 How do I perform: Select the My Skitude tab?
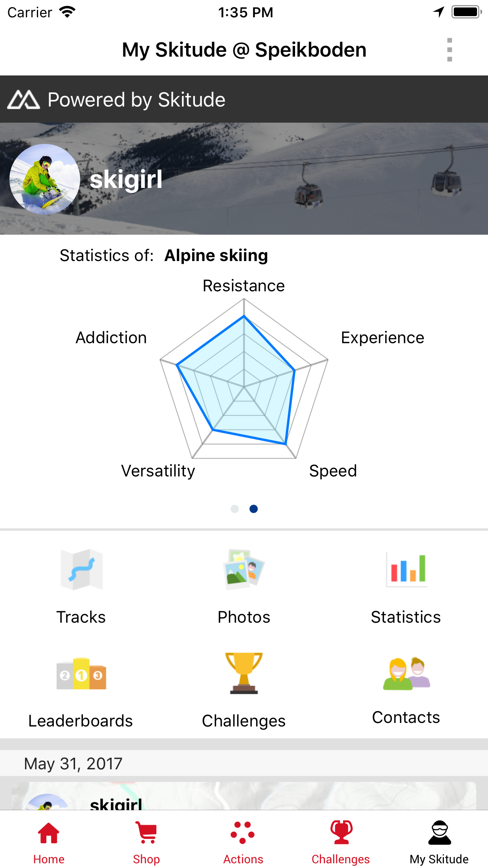click(x=439, y=842)
